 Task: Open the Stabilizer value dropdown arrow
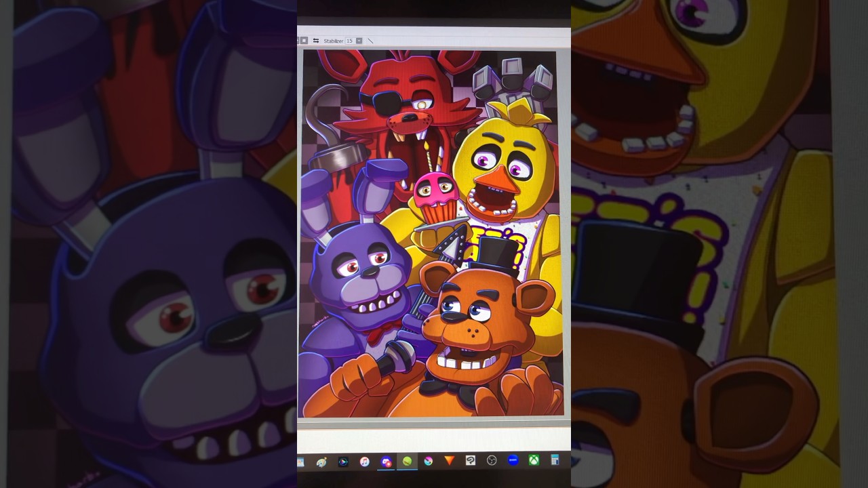pyautogui.click(x=359, y=41)
